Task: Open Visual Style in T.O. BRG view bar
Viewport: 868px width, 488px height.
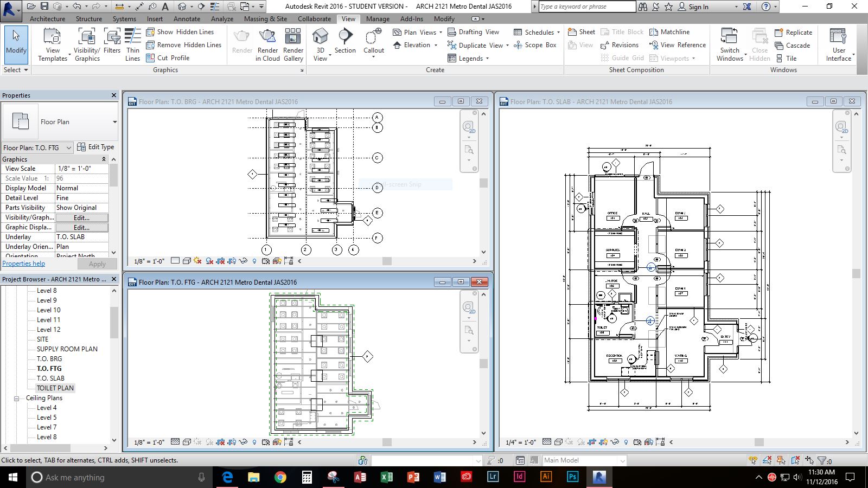Action: (187, 261)
